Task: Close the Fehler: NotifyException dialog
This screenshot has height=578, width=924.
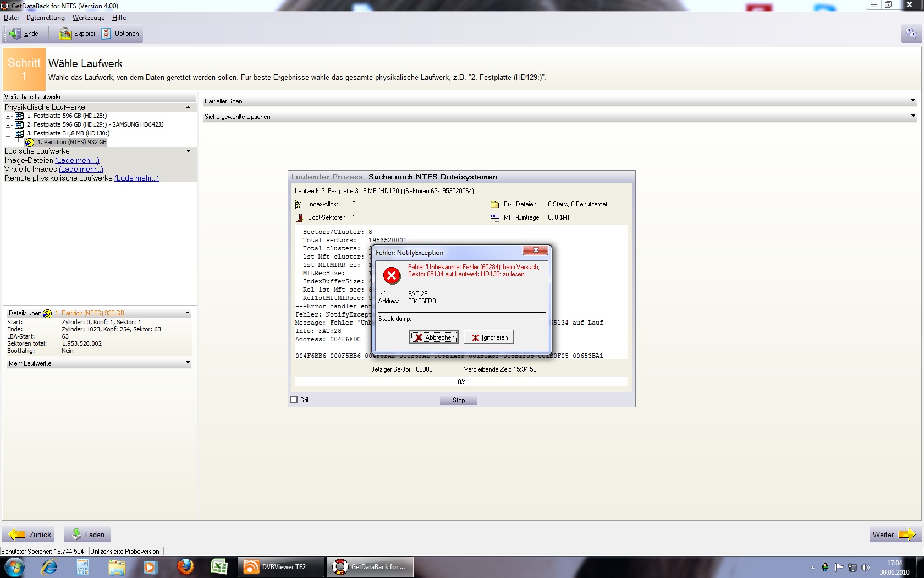Action: [x=535, y=250]
